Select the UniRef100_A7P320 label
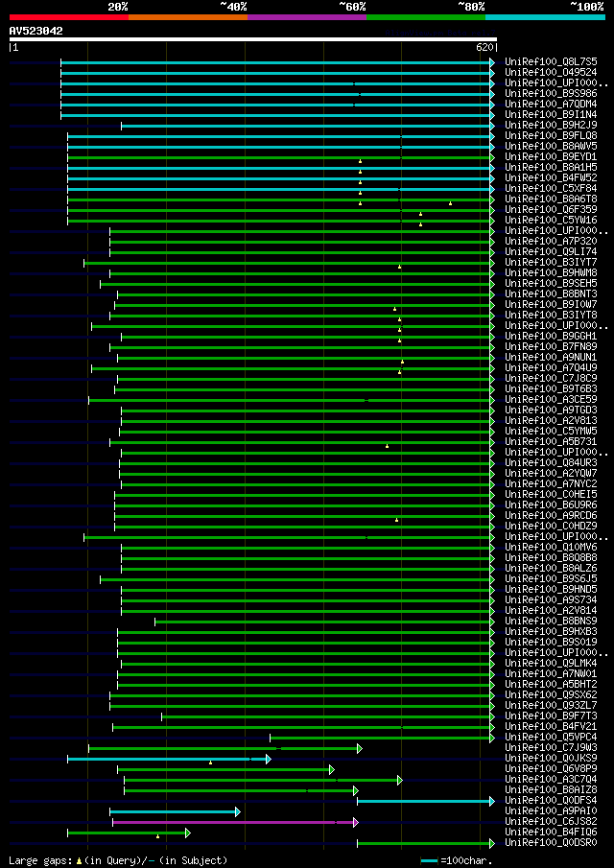This screenshot has width=614, height=868. [551, 242]
